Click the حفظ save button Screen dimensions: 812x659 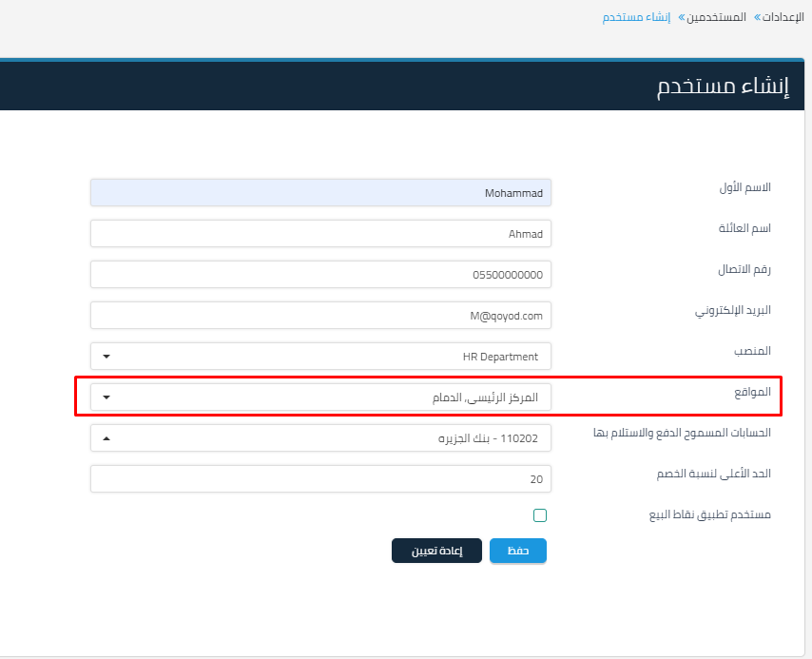point(517,551)
